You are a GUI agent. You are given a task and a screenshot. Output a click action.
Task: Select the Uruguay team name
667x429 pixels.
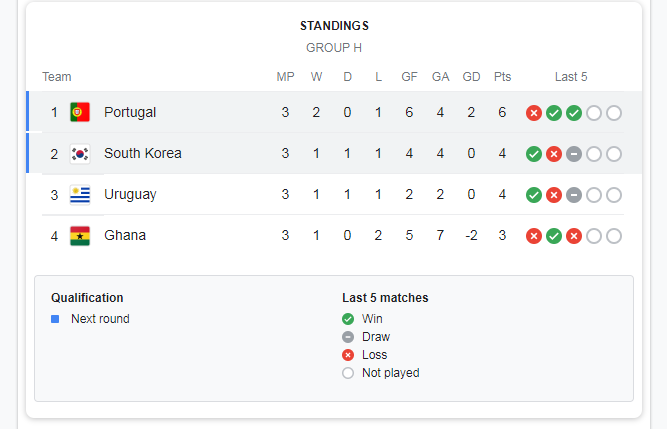coord(130,194)
